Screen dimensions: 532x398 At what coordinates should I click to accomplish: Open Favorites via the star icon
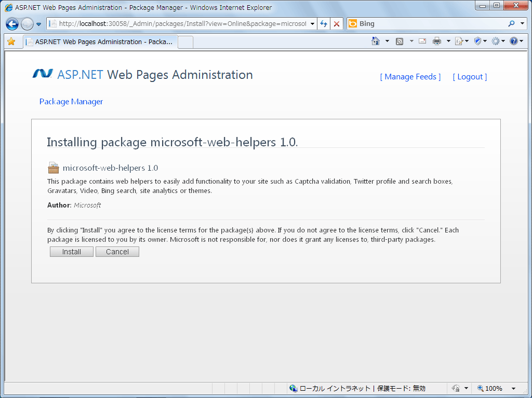[x=10, y=40]
